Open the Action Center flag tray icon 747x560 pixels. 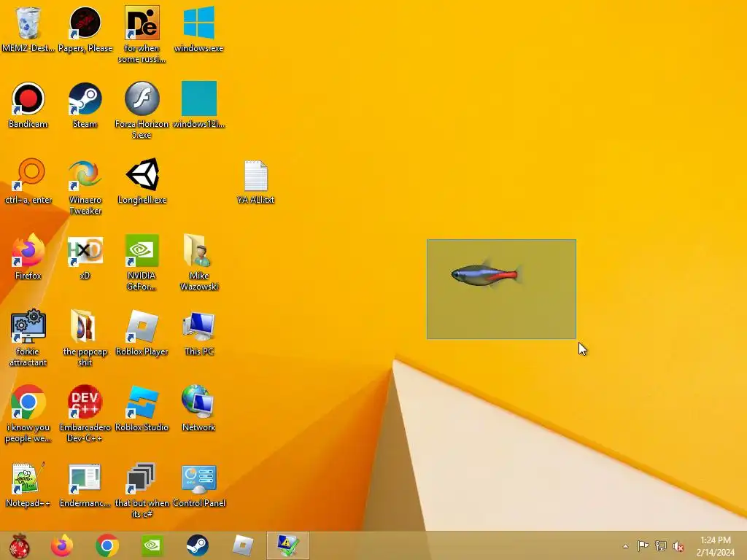(x=643, y=545)
